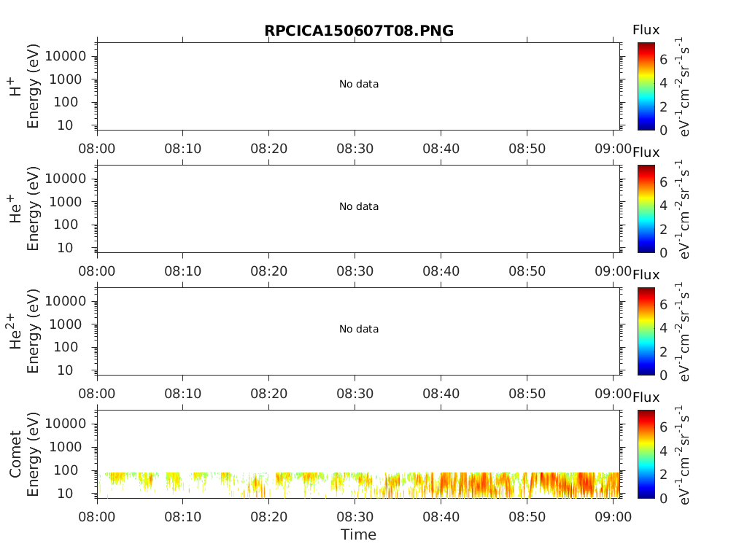Click the 'H+ Energy (eV)' y-axis label
Screen dimensions: 747x560
(x=24, y=86)
